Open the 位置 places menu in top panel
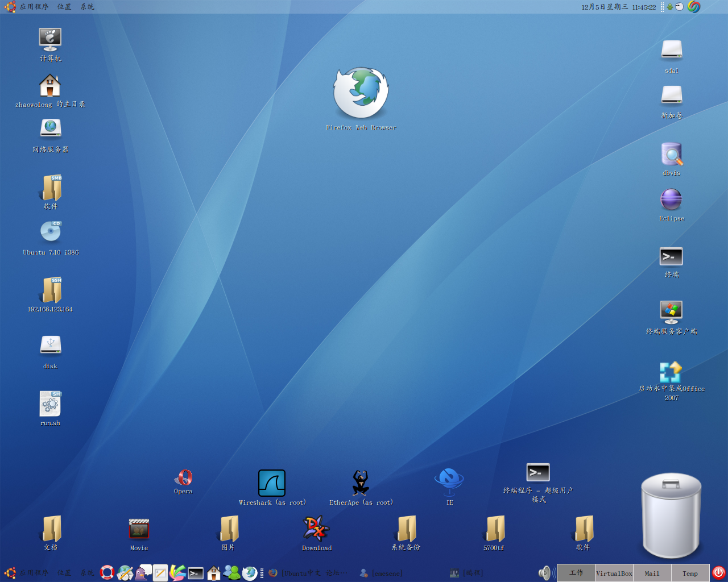 (x=64, y=7)
